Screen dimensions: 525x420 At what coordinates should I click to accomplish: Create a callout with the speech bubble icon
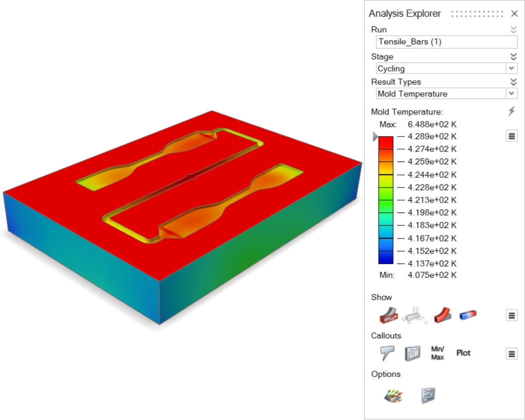point(387,353)
